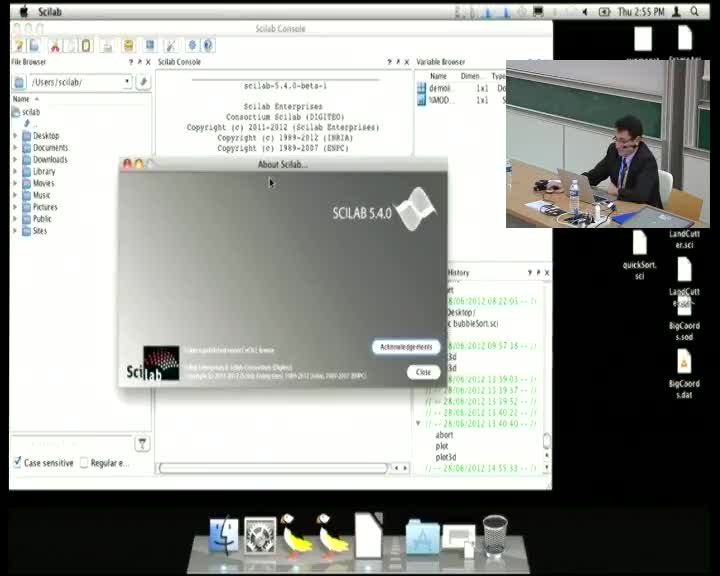Click the Copy icon in Scilab toolbar

[70, 45]
